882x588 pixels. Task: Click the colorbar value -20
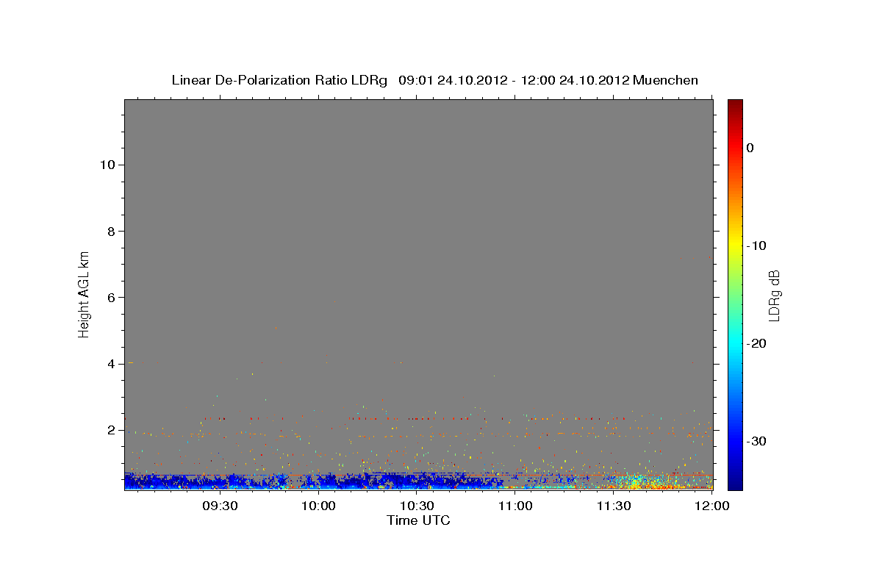pyautogui.click(x=757, y=343)
